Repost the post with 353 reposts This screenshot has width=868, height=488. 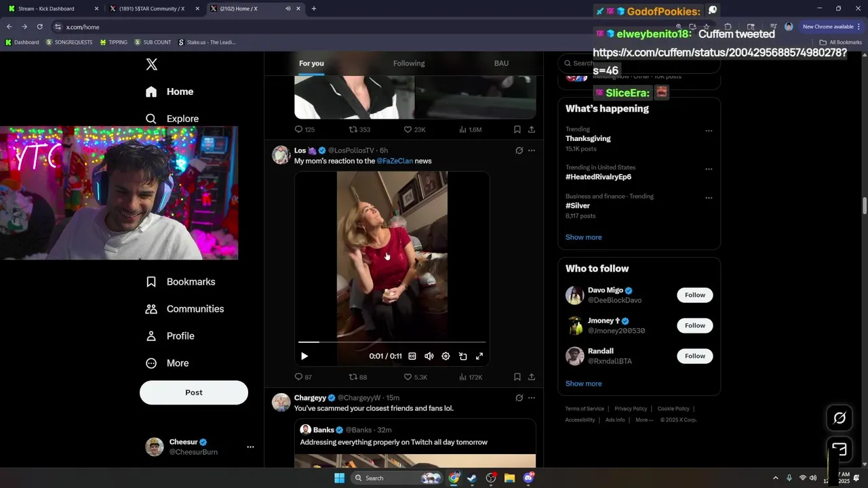[359, 129]
